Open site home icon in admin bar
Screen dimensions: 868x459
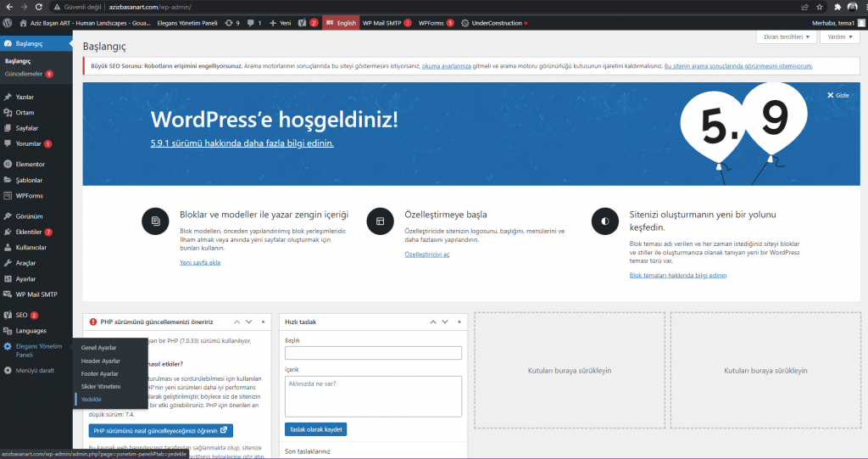point(23,23)
